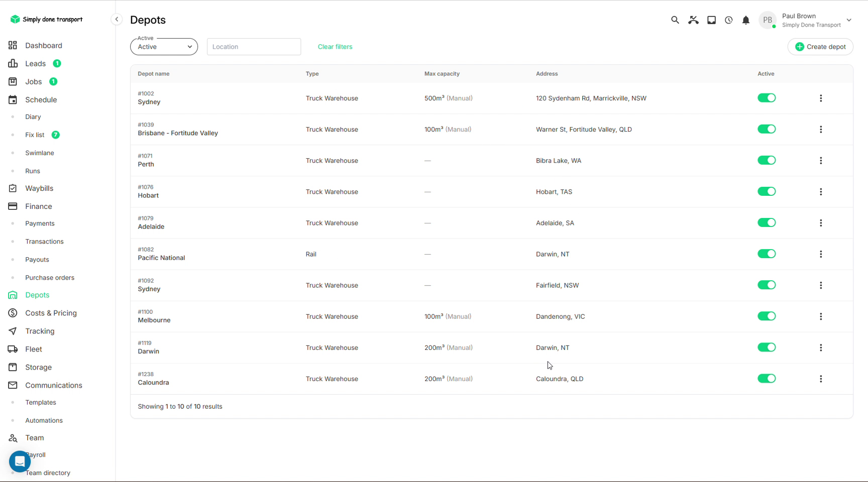The height and width of the screenshot is (482, 868).
Task: Open Jobs from sidebar
Action: [x=33, y=81]
